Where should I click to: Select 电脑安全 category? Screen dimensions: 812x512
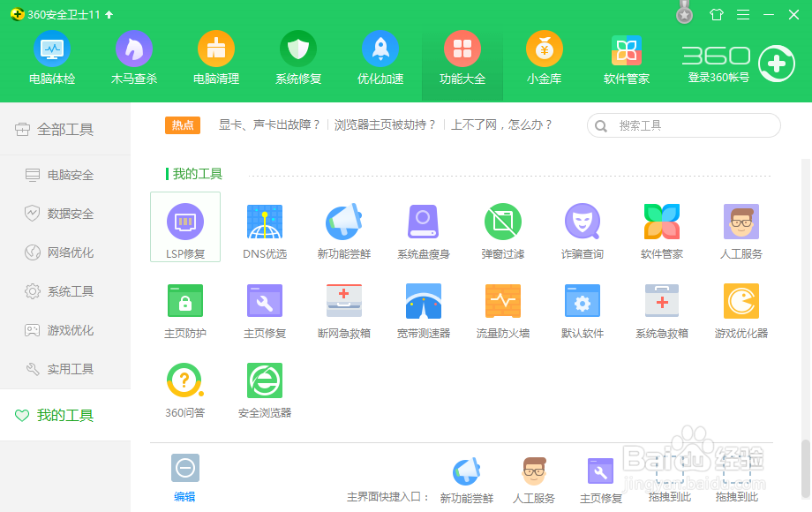point(65,175)
